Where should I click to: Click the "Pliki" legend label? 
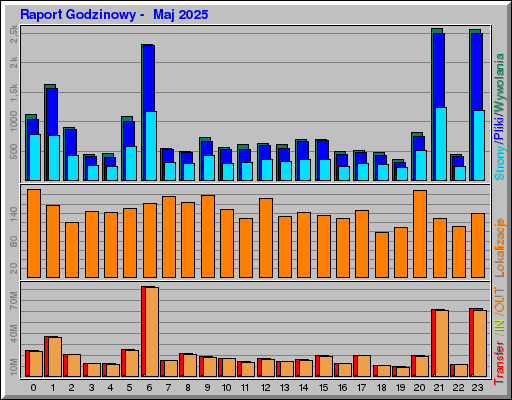coord(499,128)
